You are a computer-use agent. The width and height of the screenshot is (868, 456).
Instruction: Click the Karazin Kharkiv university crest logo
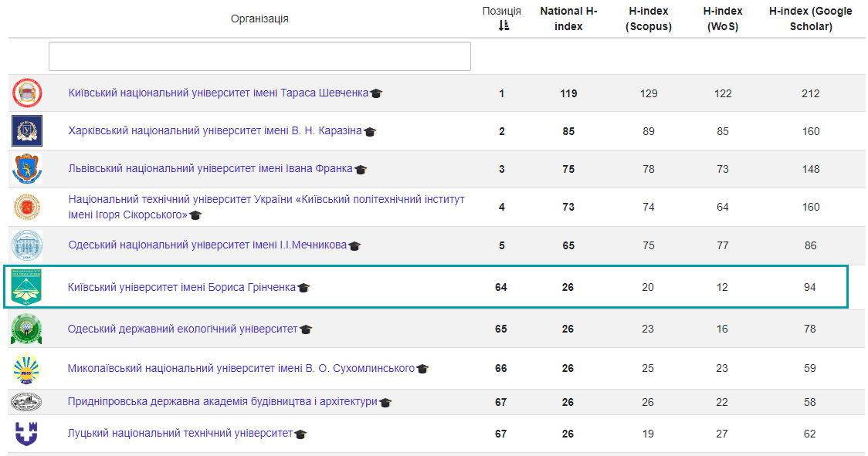[x=27, y=131]
